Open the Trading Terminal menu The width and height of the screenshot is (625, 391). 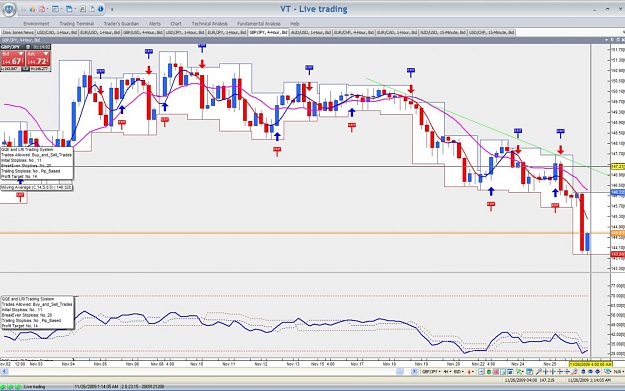click(77, 24)
